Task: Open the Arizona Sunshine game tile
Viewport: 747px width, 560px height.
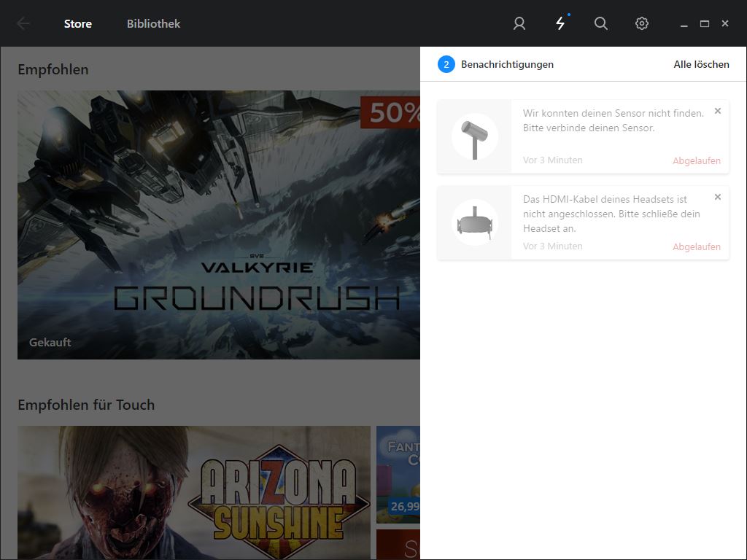Action: point(194,493)
